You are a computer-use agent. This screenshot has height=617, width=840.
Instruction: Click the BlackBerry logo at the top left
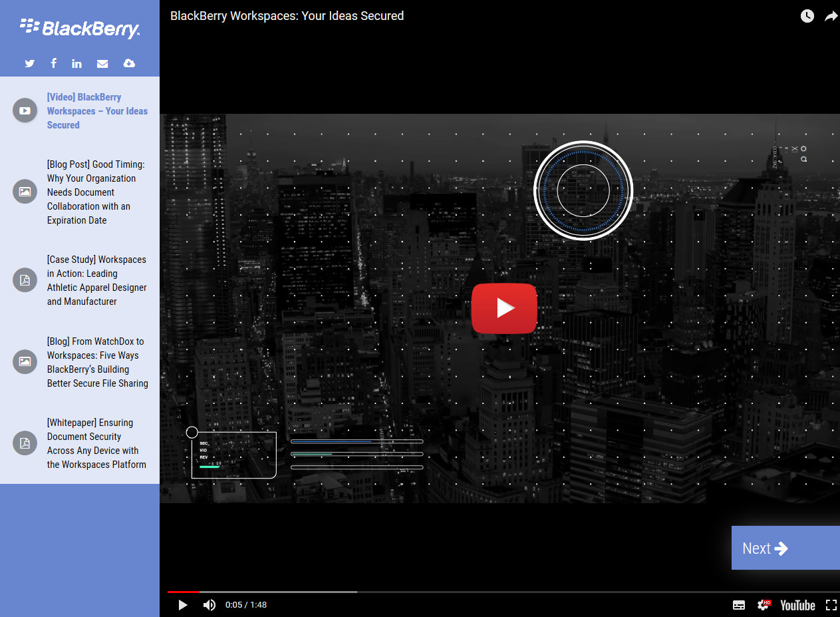tap(80, 28)
